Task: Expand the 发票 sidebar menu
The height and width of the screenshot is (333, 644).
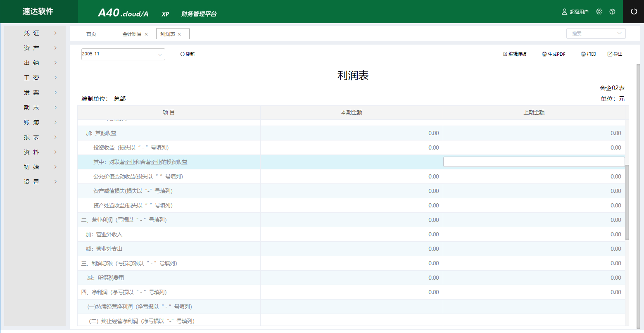Action: [x=35, y=93]
